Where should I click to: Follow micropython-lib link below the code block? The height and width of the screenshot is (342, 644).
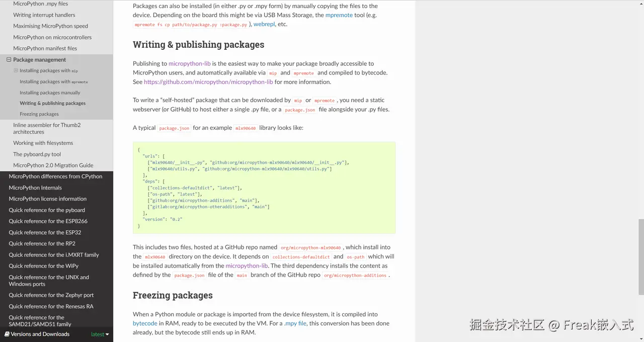tap(247, 266)
